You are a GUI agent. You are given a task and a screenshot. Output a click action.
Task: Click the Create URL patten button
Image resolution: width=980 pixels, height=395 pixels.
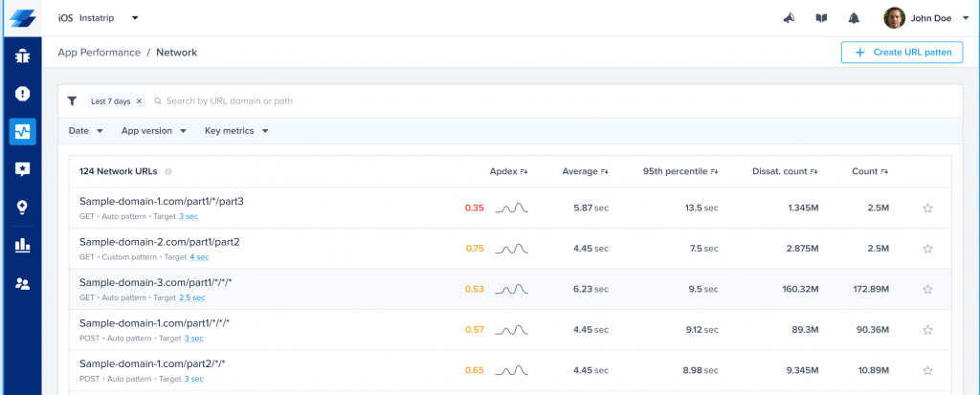pos(902,53)
